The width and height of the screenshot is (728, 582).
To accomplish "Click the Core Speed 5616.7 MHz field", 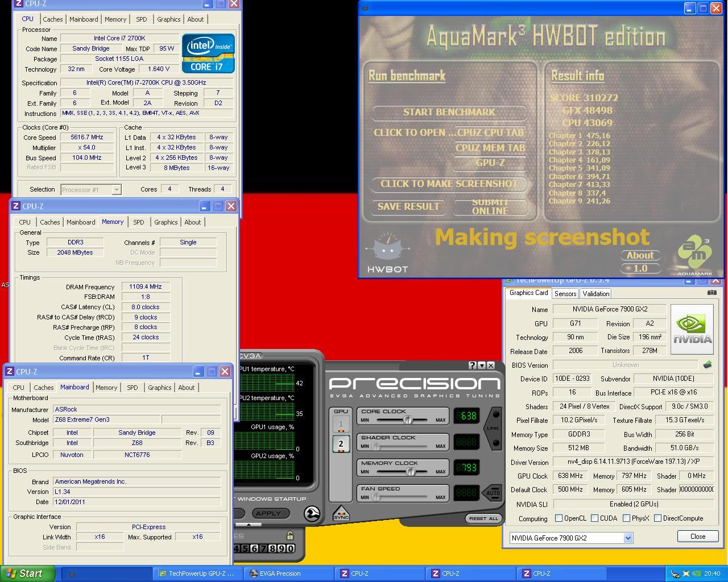I will pyautogui.click(x=87, y=137).
